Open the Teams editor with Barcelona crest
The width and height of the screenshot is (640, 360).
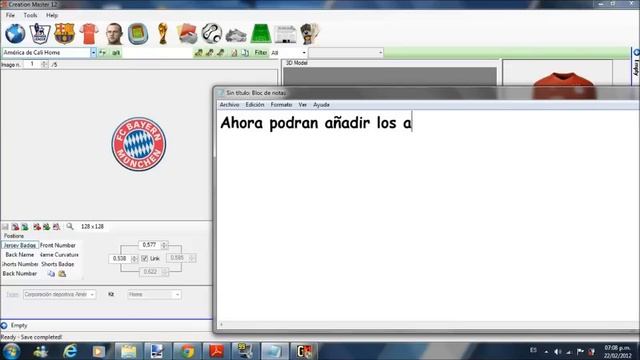(x=64, y=33)
